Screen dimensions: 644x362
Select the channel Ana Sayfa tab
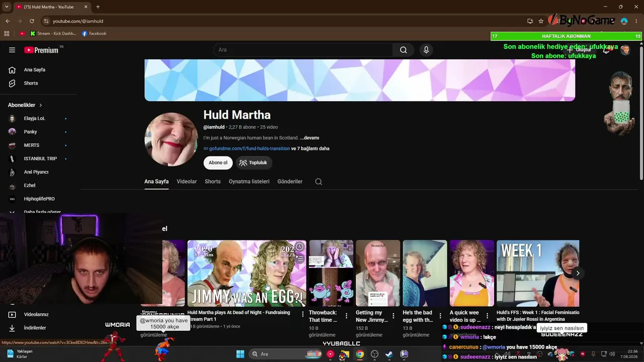pos(156,182)
